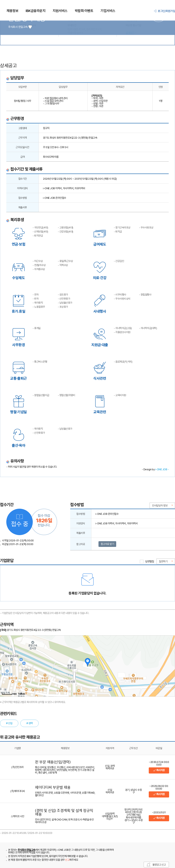The width and height of the screenshot is (175, 868).
Task: Click the 수당제도 money icon
Action: (19, 267)
